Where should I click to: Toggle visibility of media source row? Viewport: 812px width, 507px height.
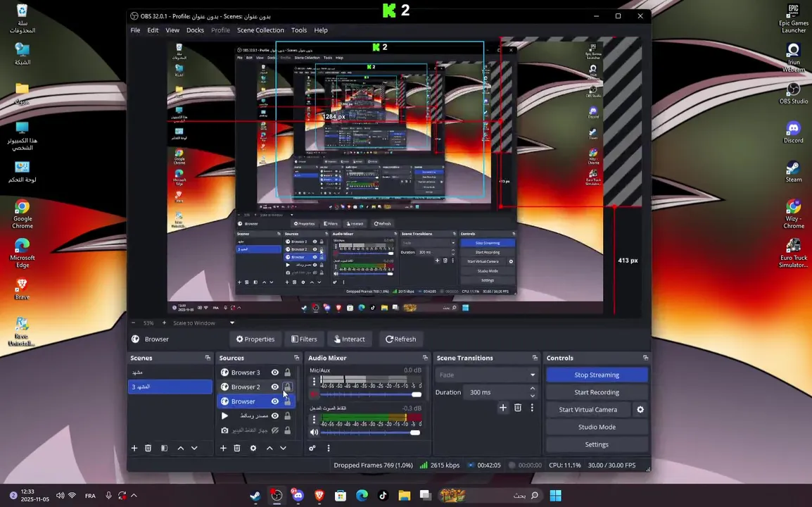tap(275, 415)
